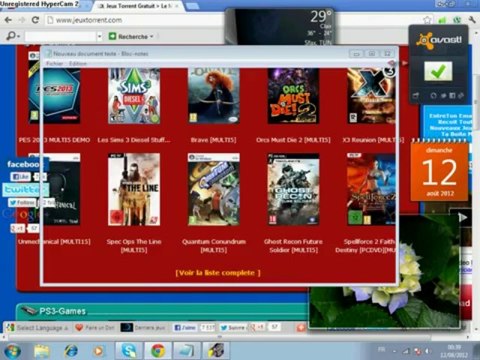Select the Jeux Torrent Gratuit browser tab

(137, 6)
